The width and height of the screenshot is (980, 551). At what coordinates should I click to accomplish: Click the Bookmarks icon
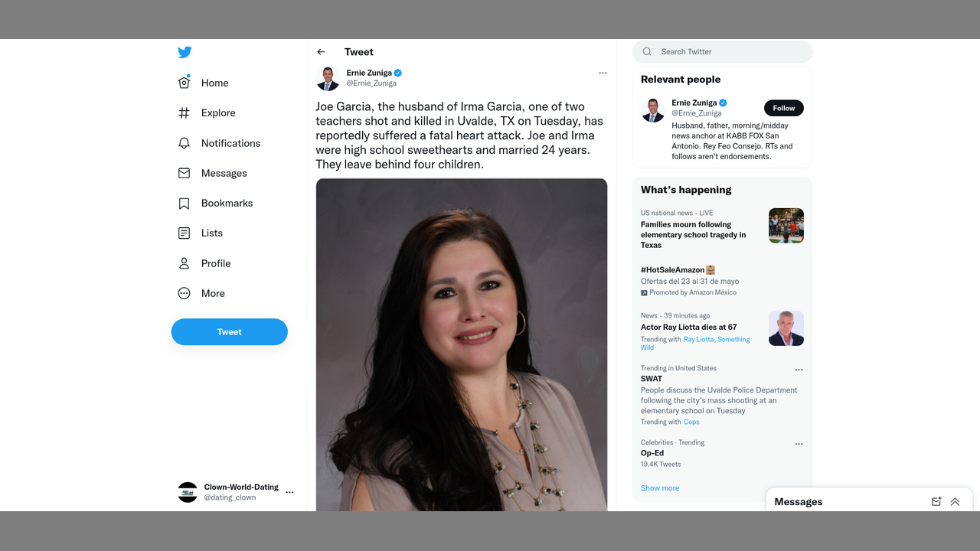click(x=184, y=204)
